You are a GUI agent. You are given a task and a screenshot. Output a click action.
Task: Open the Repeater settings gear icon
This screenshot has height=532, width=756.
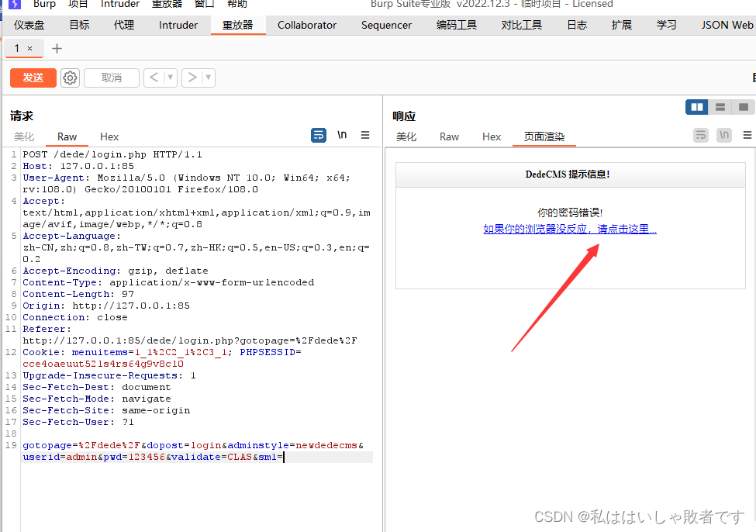(70, 78)
